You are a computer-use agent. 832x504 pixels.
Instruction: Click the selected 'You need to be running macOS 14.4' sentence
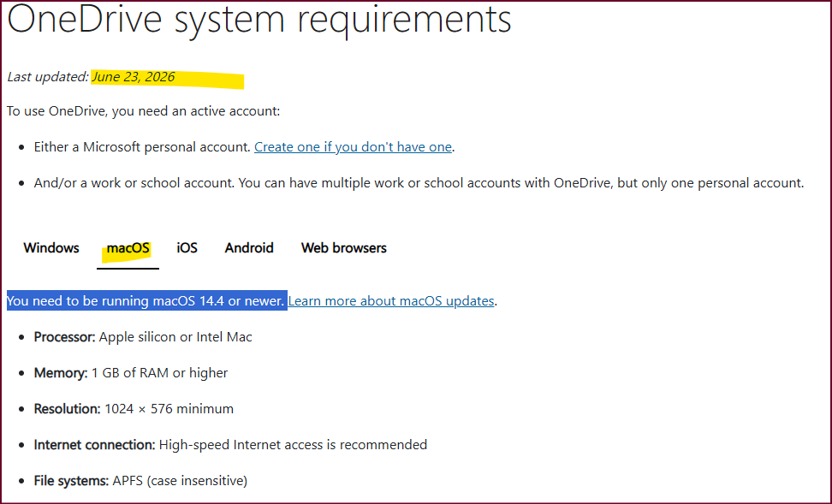pos(146,301)
